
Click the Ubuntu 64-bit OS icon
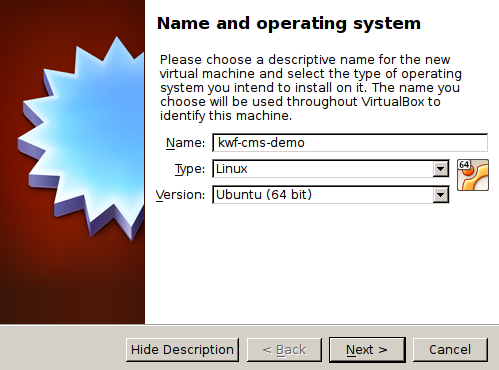(x=473, y=175)
